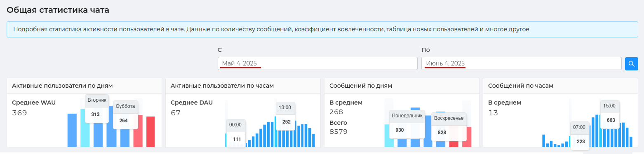The image size is (644, 154).
Task: Click the Среднее WAU value 369
Action: coord(19,113)
